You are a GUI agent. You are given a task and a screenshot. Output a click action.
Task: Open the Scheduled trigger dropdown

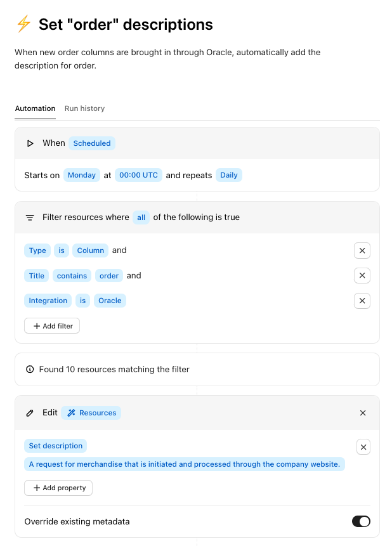pyautogui.click(x=92, y=143)
